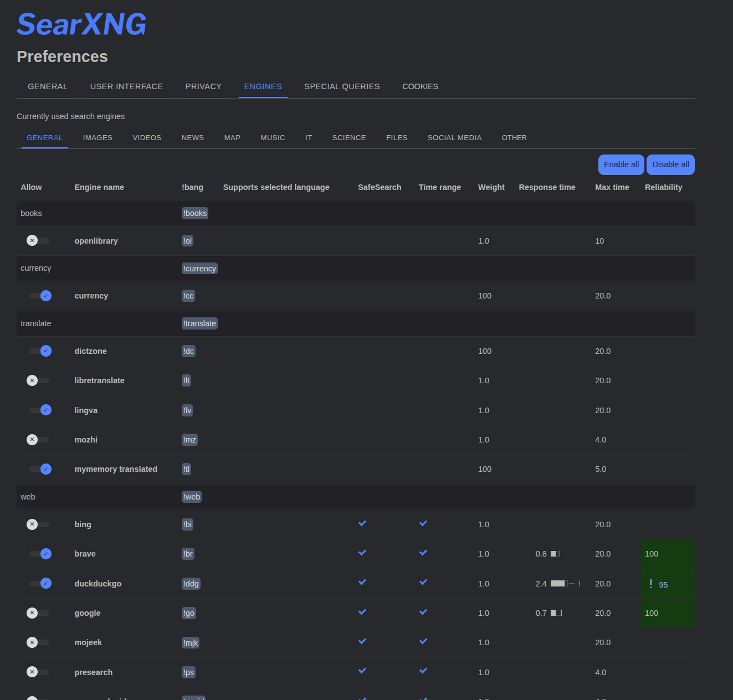Click the !ddg bang label

click(x=191, y=584)
